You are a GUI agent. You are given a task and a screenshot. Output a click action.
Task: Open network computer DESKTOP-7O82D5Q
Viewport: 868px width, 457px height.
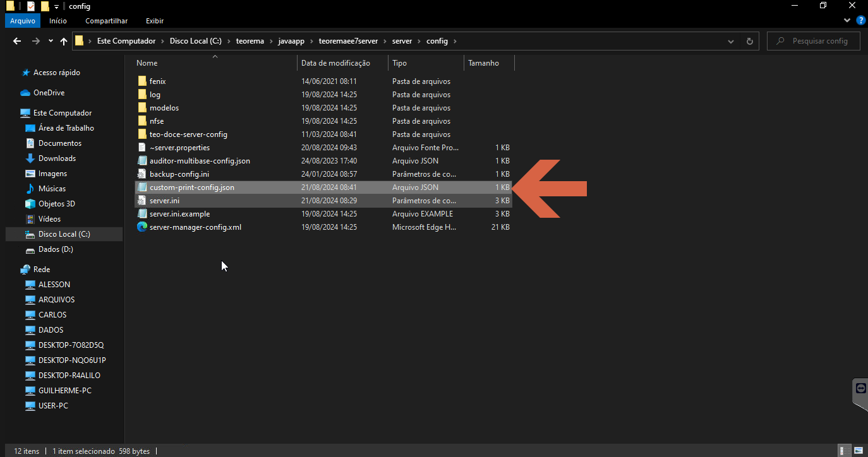click(71, 345)
